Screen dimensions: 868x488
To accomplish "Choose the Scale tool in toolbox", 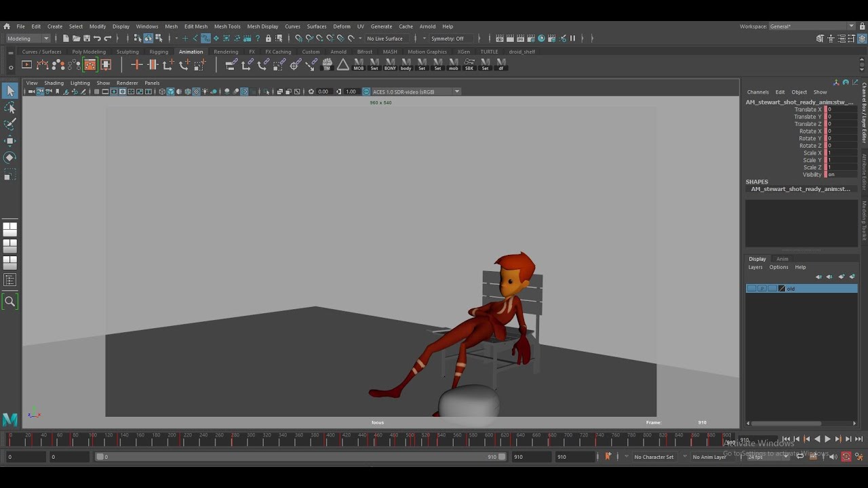I will coord(10,175).
